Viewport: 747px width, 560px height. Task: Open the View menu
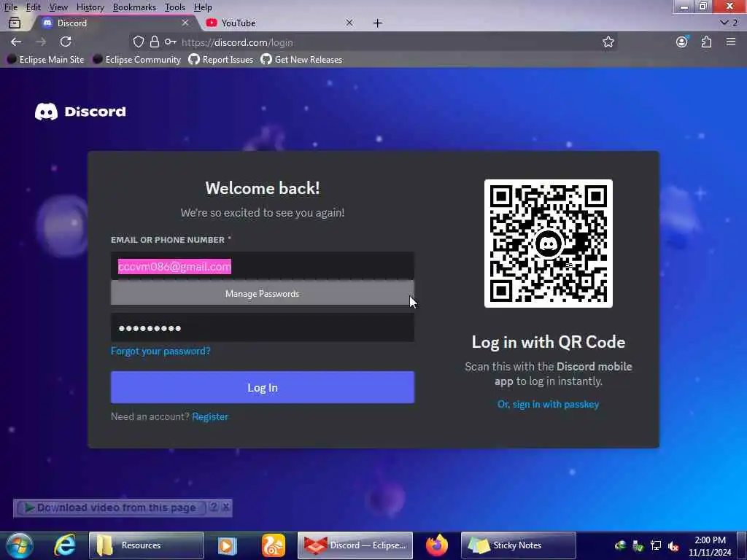coord(58,7)
